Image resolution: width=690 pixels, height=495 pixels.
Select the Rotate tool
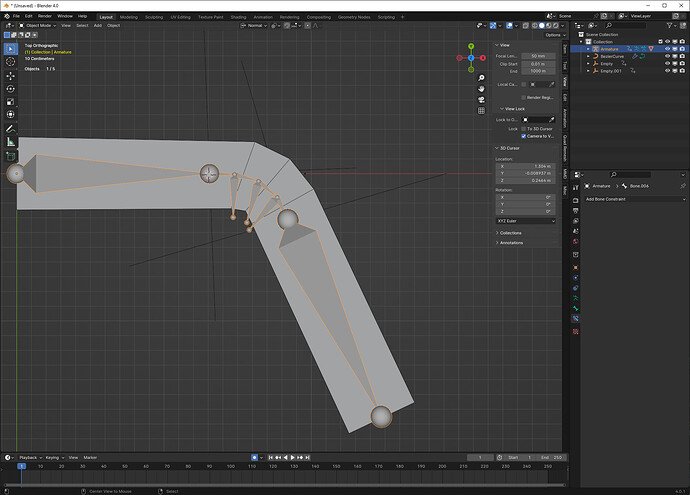pos(11,89)
